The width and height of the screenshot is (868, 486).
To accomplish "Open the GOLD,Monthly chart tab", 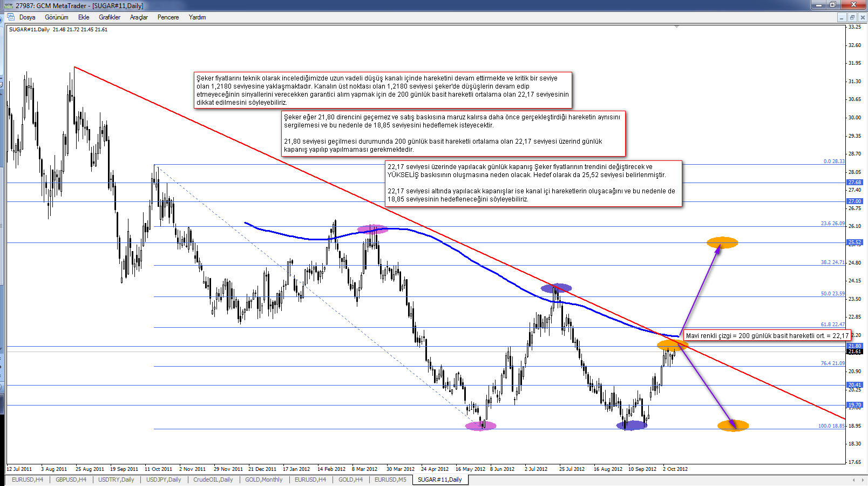I will 263,480.
